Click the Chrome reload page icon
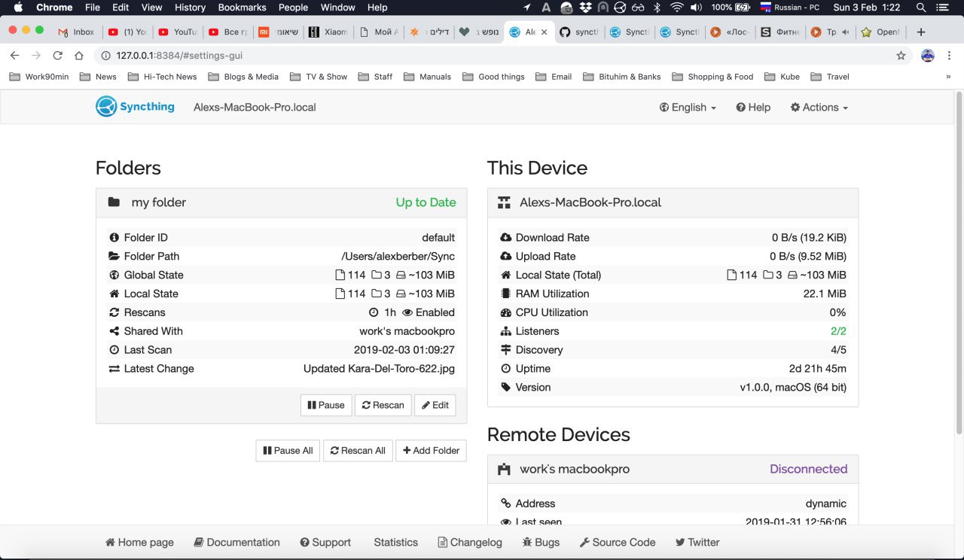Image resolution: width=964 pixels, height=560 pixels. [57, 56]
